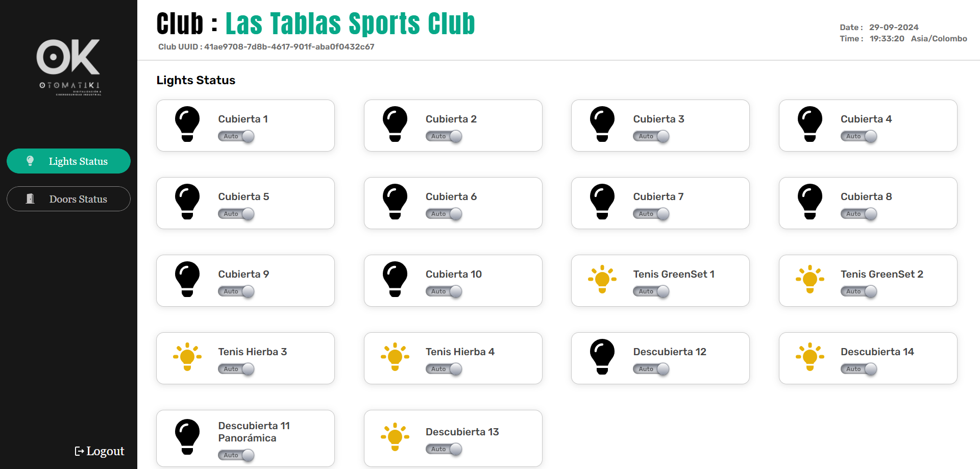Click the Las Tablas Sports Club title
Image resolution: width=980 pixels, height=469 pixels.
point(350,24)
